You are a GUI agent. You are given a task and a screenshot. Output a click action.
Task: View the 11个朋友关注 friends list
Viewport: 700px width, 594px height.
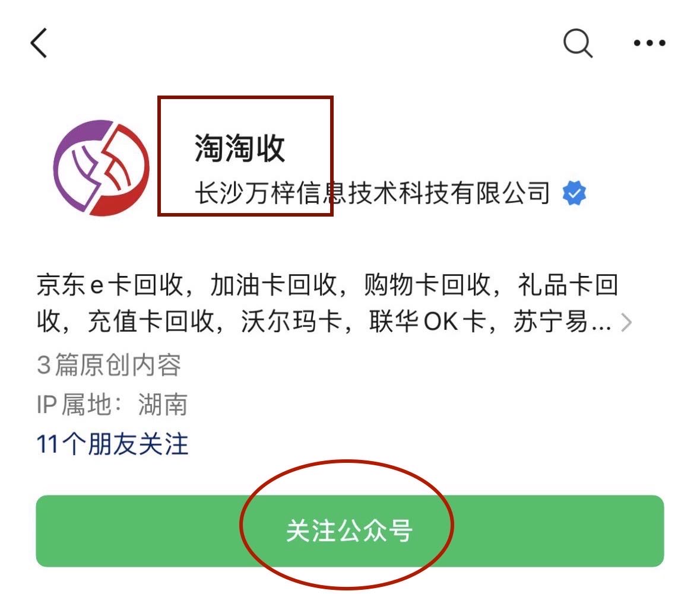tap(112, 444)
